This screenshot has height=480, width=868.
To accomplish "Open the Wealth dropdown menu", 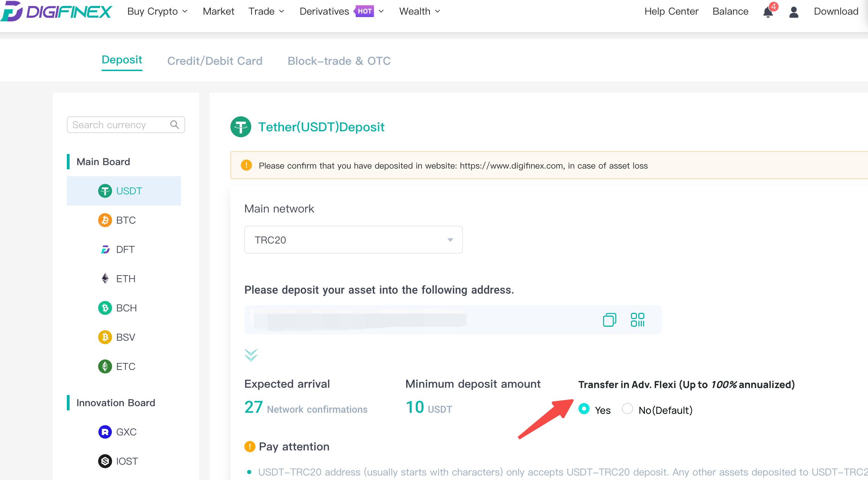I will (419, 11).
